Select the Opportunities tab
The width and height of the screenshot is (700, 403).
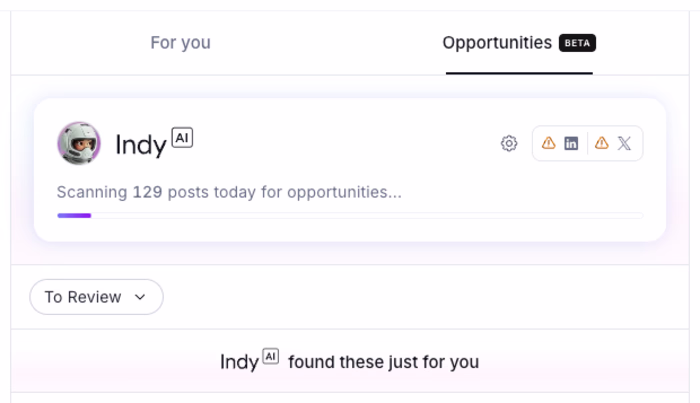pyautogui.click(x=497, y=43)
